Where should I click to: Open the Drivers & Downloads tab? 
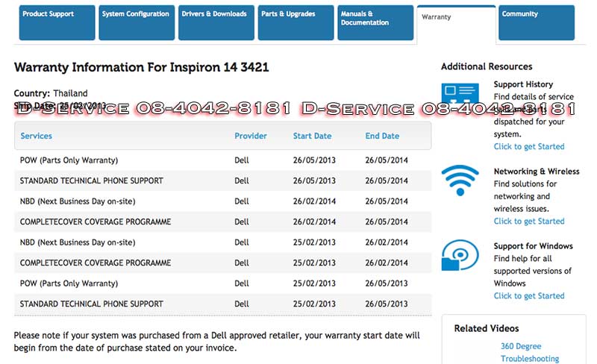coord(215,22)
